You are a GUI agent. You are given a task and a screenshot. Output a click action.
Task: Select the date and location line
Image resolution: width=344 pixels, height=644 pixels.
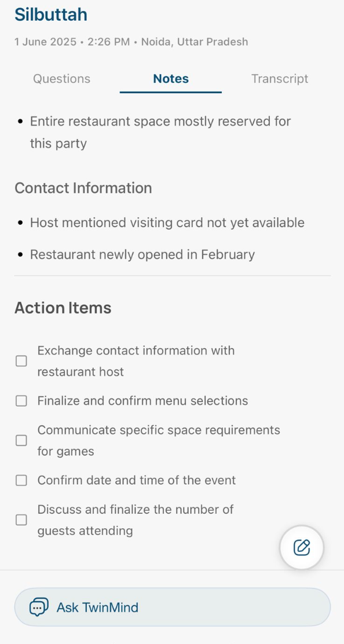tap(131, 42)
